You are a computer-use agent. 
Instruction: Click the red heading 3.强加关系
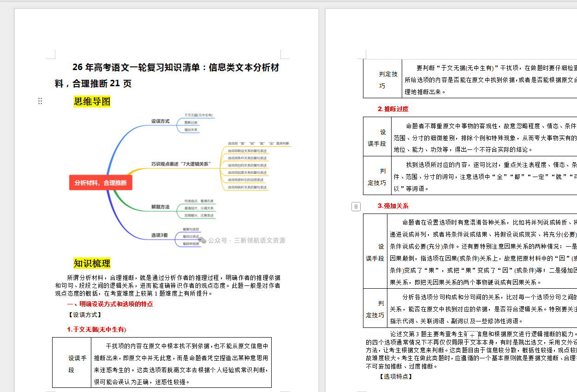(393, 206)
